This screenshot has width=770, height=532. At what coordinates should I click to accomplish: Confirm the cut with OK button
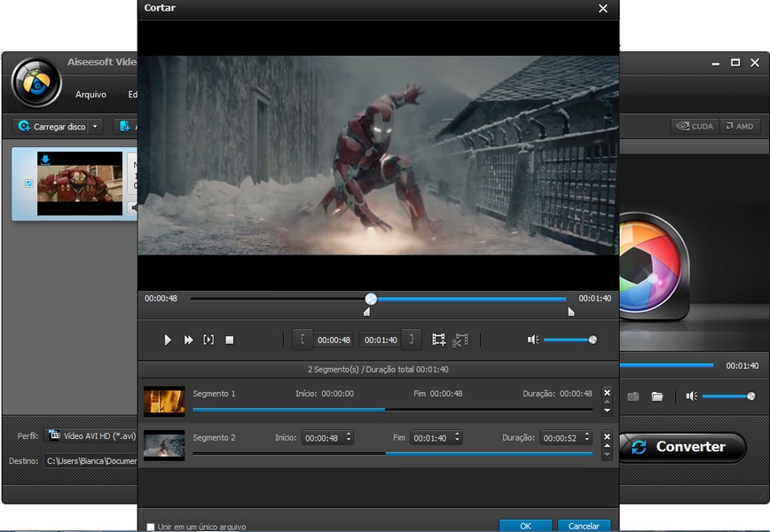525,526
